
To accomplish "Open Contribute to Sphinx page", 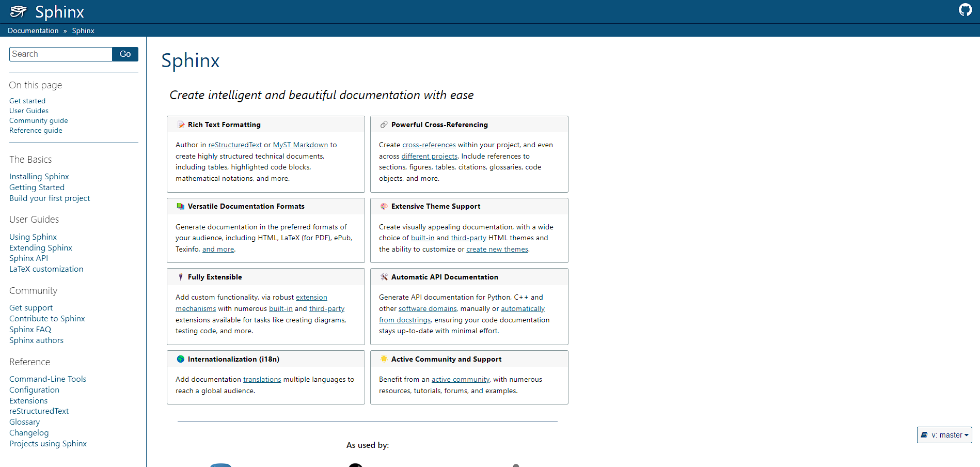I will click(x=47, y=319).
